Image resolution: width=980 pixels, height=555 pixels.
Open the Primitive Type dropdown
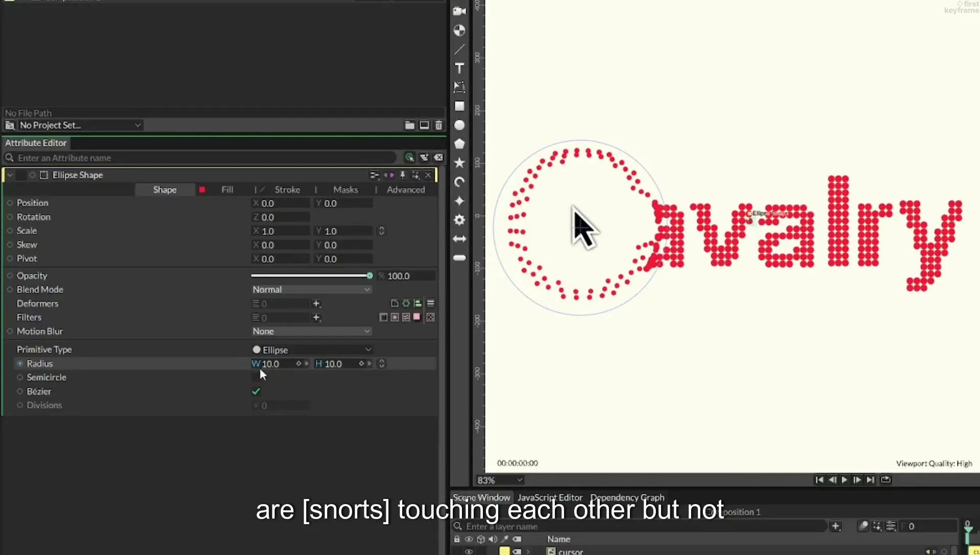point(312,350)
